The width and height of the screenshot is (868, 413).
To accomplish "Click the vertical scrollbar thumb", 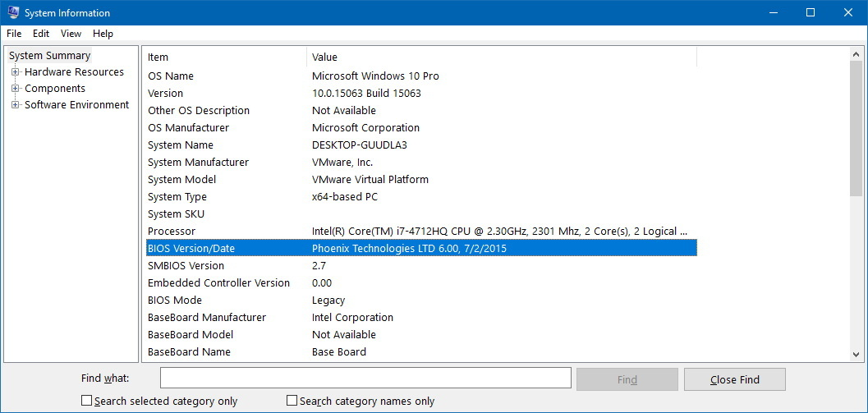I will coord(856,128).
